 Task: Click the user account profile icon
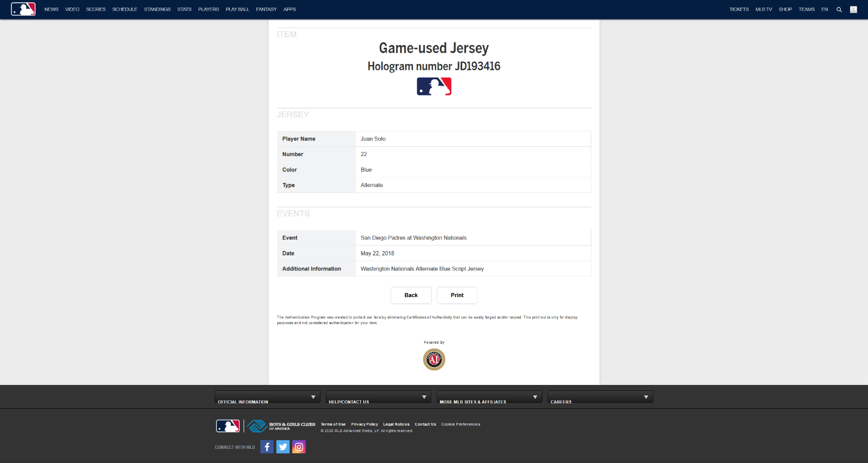click(x=853, y=10)
